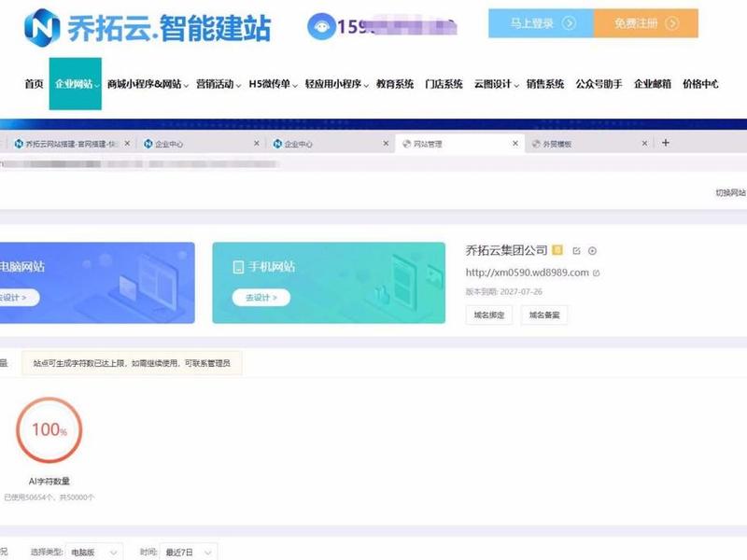
Task: Open the 时间 最近7日 dropdown
Action: tap(189, 552)
